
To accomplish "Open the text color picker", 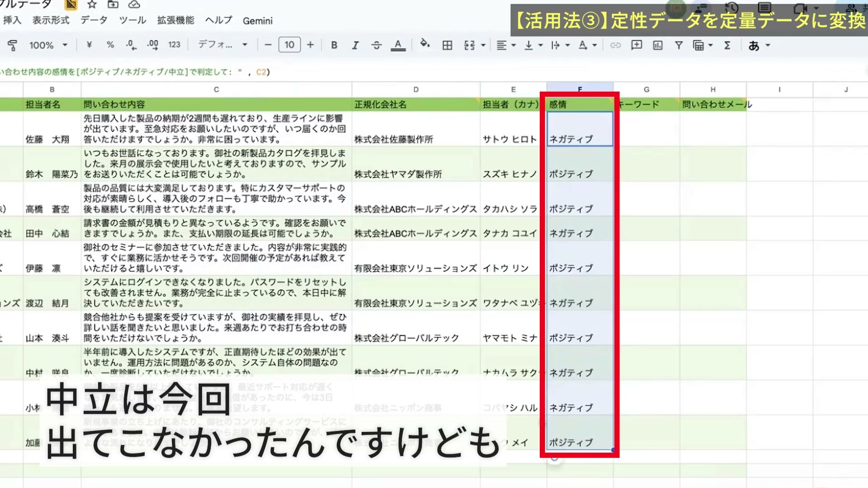I will click(398, 45).
